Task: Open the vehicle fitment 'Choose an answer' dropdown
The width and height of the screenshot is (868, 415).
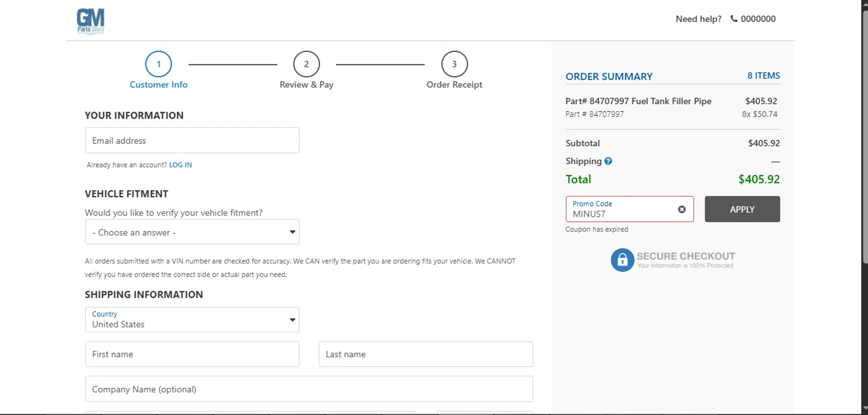Action: (192, 232)
